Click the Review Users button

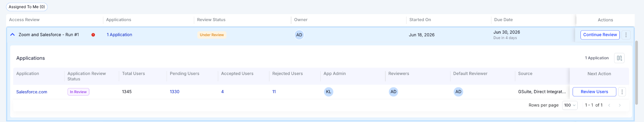(594, 92)
